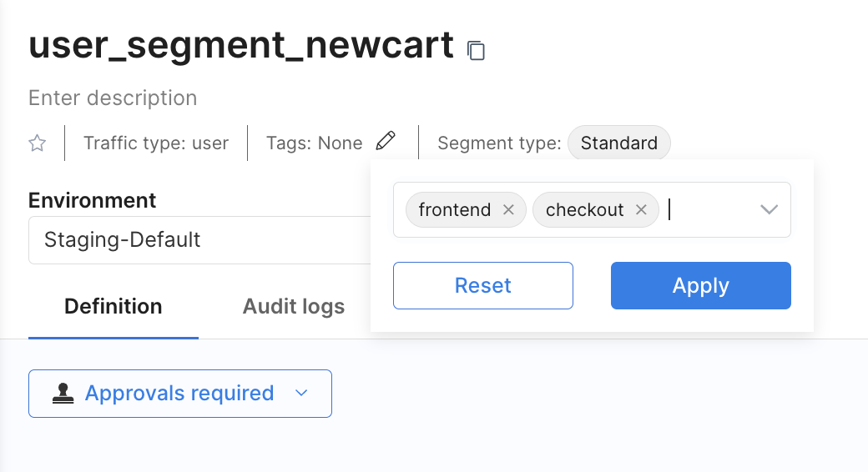868x472 pixels.
Task: Switch to the Audit logs tab
Action: (x=293, y=307)
